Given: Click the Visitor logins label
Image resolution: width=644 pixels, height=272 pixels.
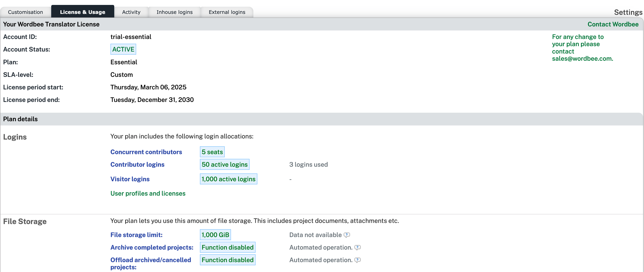Looking at the screenshot, I should click(130, 179).
